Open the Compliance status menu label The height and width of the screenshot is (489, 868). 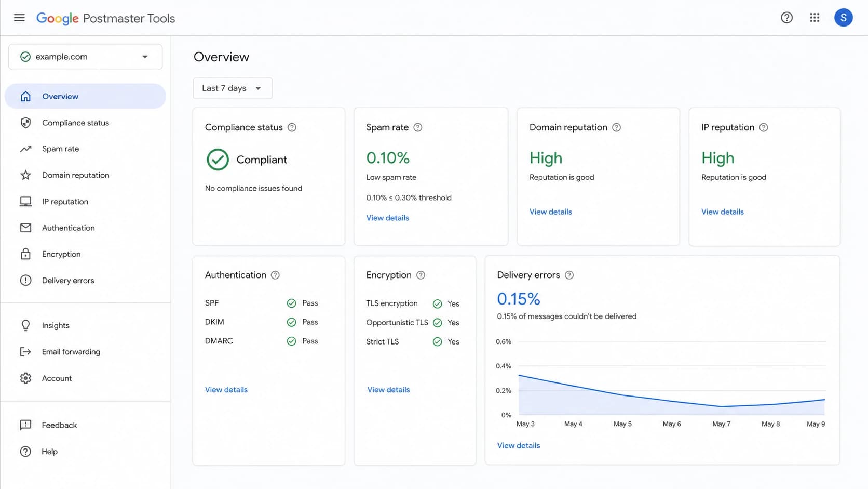(75, 123)
